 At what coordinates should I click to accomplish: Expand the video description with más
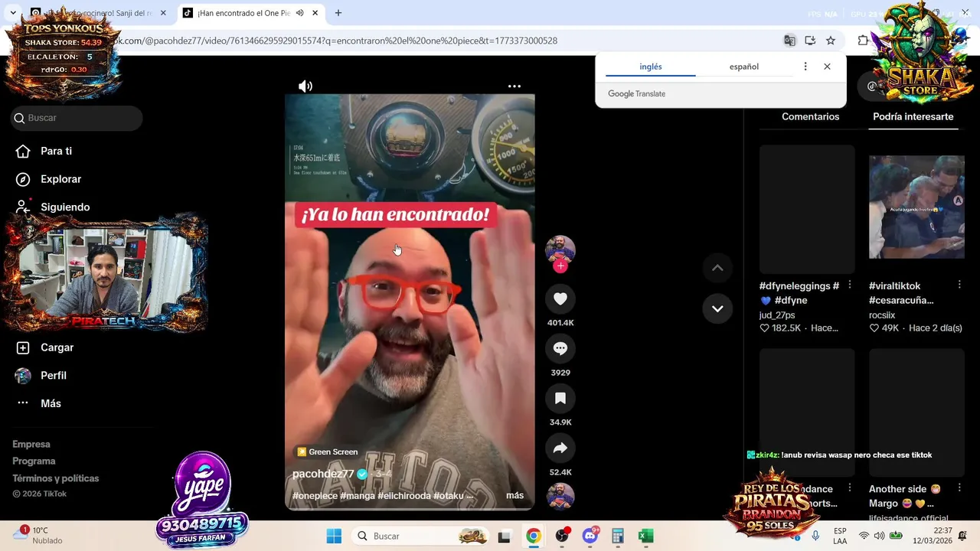(514, 496)
